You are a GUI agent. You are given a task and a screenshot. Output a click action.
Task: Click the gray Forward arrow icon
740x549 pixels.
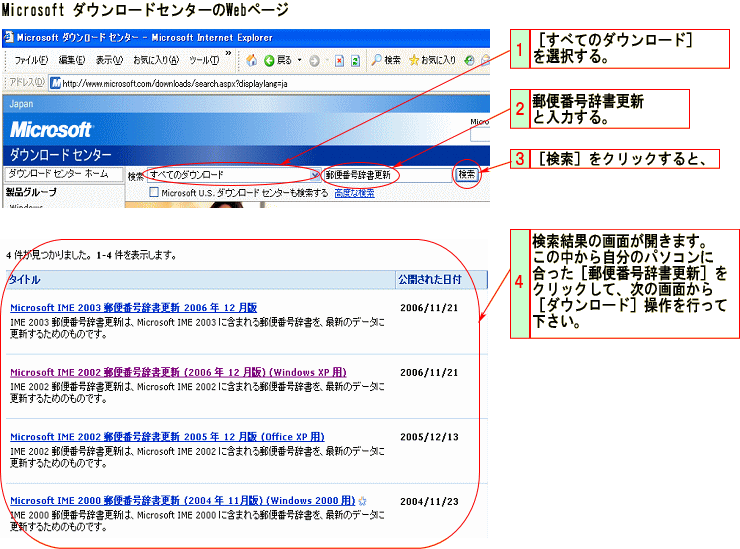(314, 60)
